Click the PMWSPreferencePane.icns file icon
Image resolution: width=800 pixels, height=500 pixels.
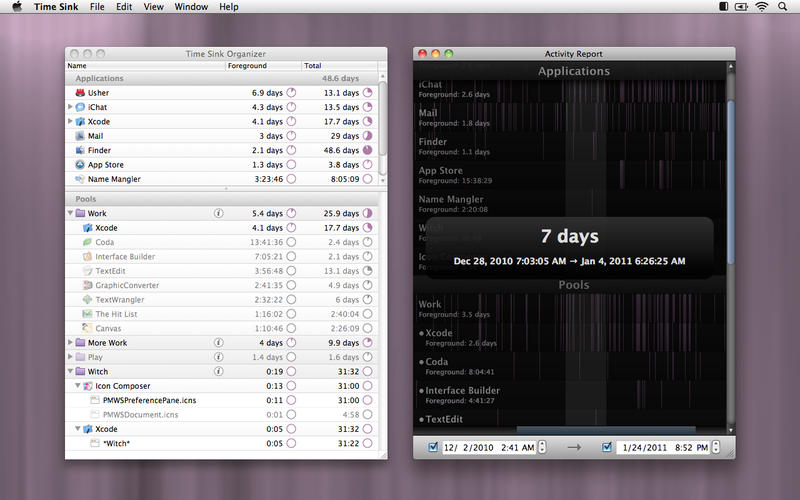click(95, 400)
